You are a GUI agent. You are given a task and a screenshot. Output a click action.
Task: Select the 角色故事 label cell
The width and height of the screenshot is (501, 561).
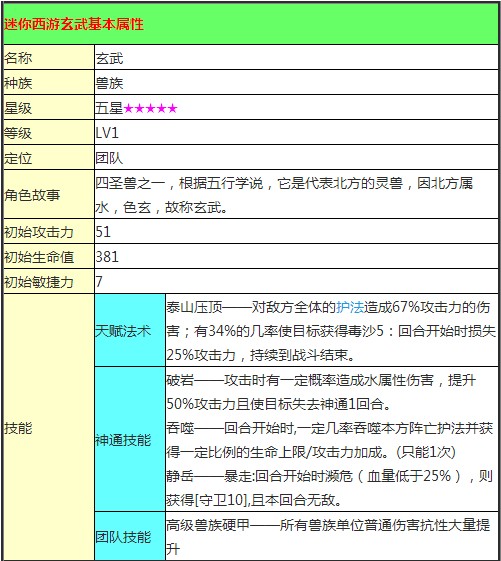[x=49, y=194]
